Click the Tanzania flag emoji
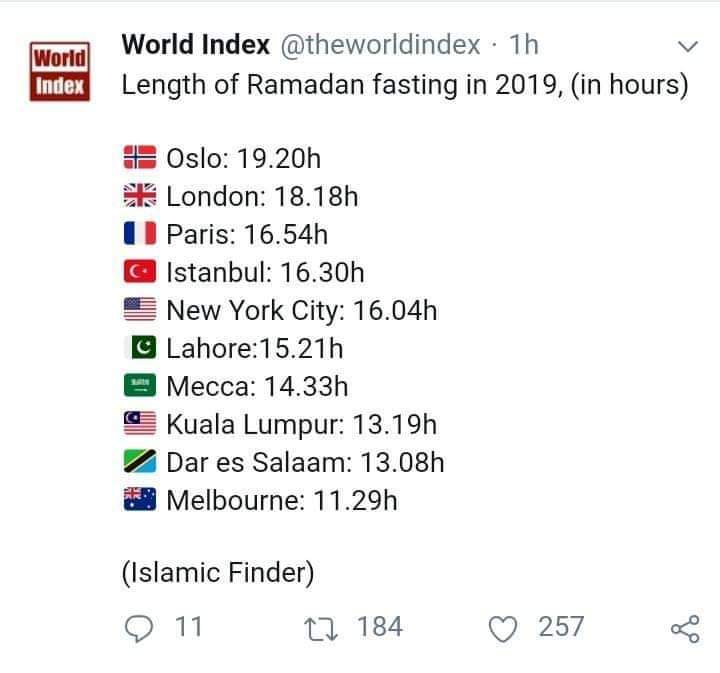Viewport: 720px width, 673px height. tap(140, 461)
